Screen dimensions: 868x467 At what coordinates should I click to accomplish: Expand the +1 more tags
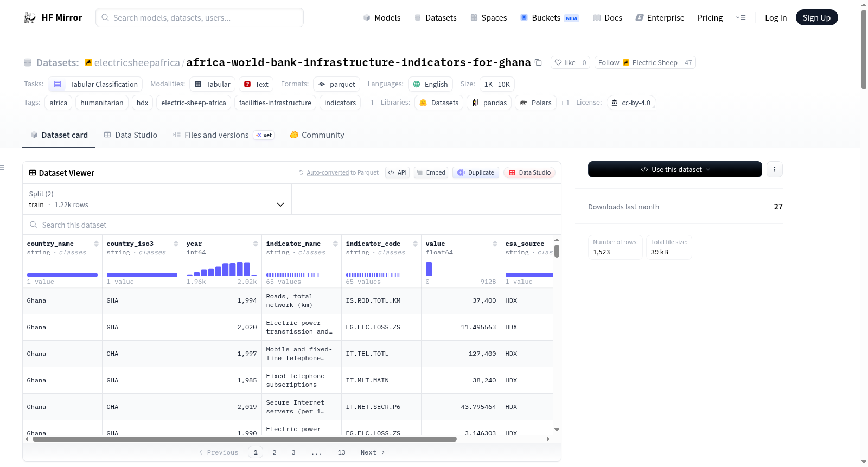(369, 103)
